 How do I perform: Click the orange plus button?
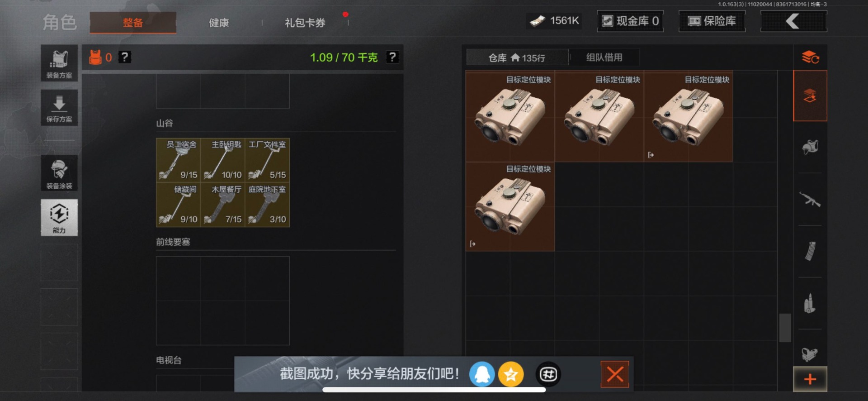pyautogui.click(x=810, y=379)
